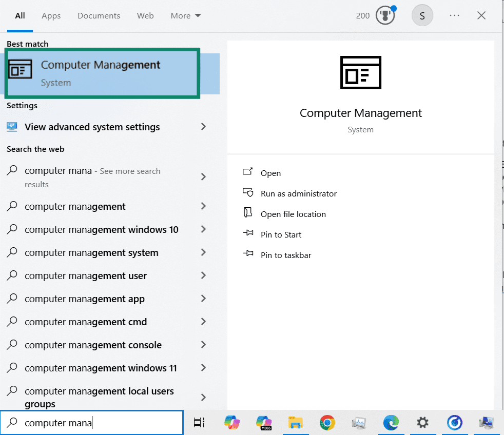Image resolution: width=504 pixels, height=435 pixels.
Task: Launch Google Chrome from the taskbar
Action: coord(327,423)
